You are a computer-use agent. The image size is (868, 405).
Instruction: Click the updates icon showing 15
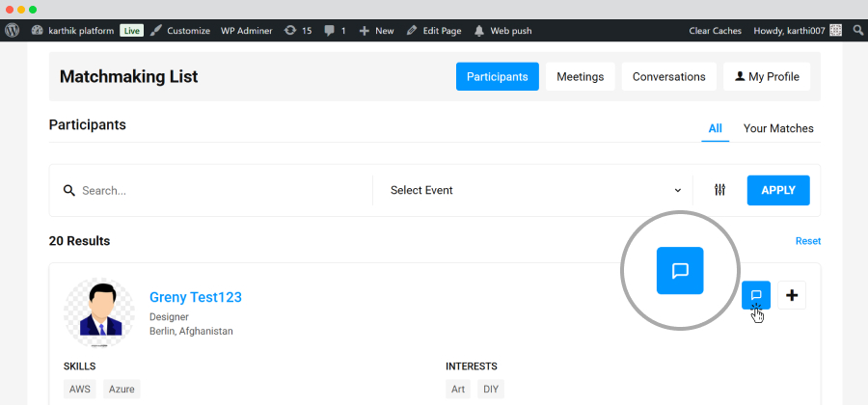click(x=298, y=31)
